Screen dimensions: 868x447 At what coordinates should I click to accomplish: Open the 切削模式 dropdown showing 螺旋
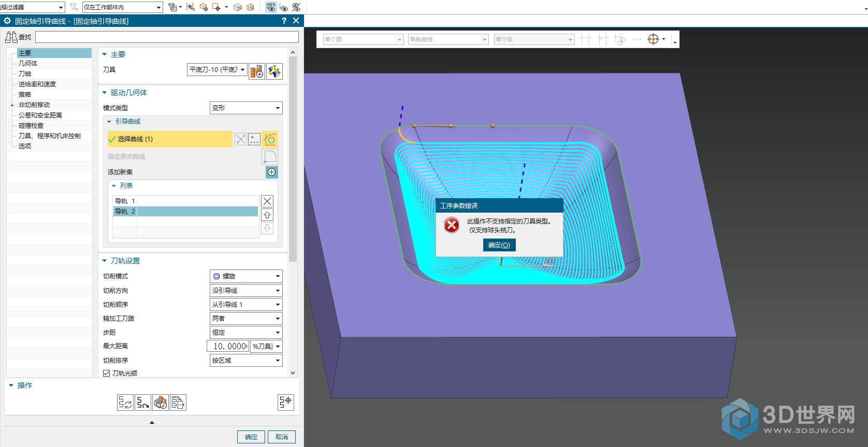246,276
